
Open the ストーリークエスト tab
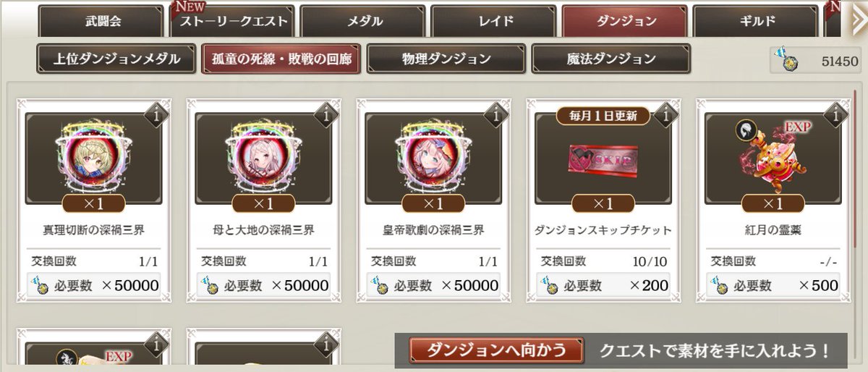[231, 21]
